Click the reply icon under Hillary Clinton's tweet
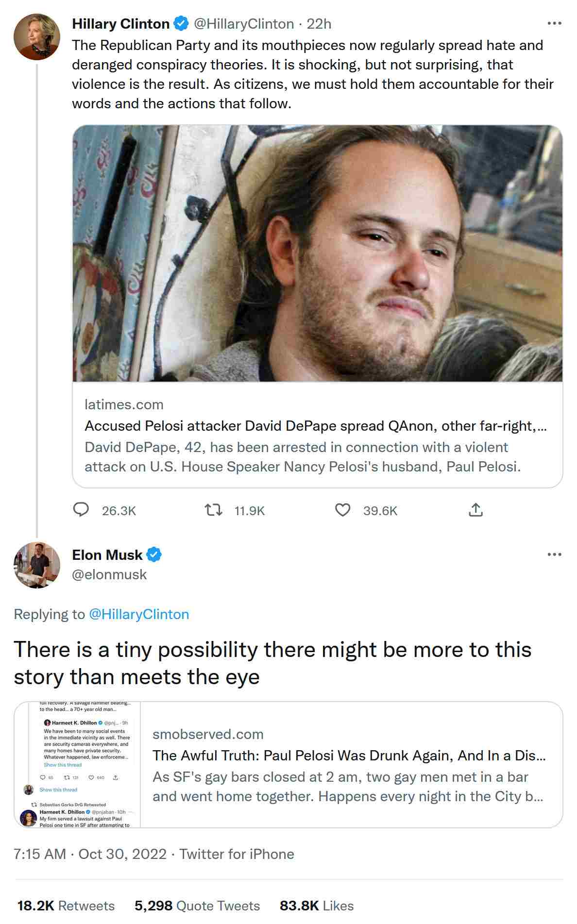577x924 pixels. [81, 510]
